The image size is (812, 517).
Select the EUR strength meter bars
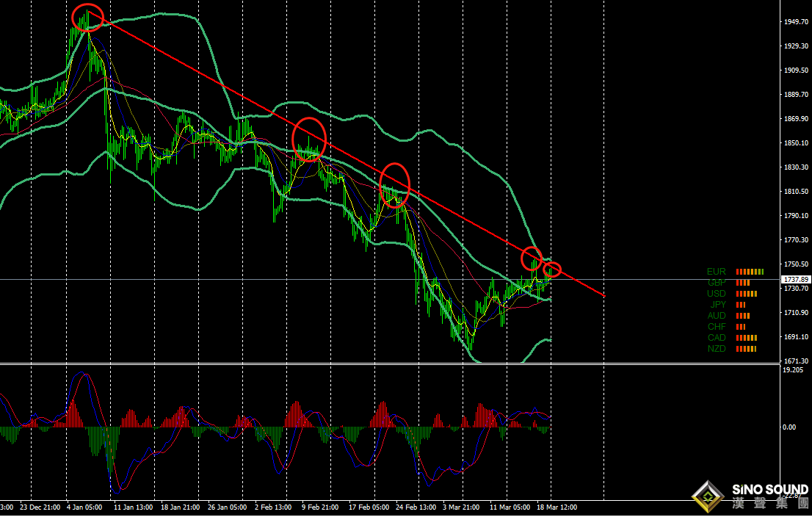(750, 272)
